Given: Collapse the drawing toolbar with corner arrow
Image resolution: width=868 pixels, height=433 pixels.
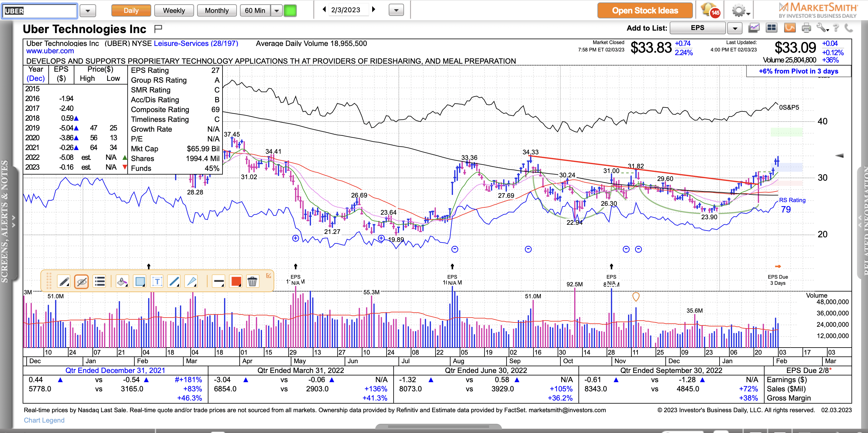Looking at the screenshot, I should 268,276.
